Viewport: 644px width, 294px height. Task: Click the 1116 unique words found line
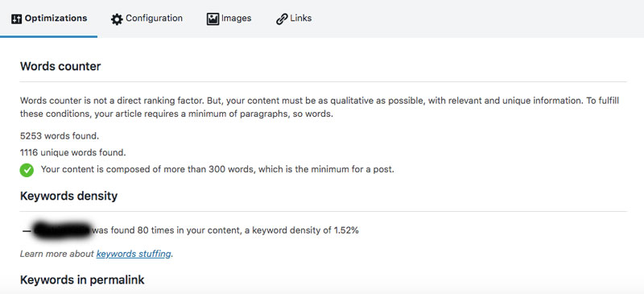click(x=72, y=152)
